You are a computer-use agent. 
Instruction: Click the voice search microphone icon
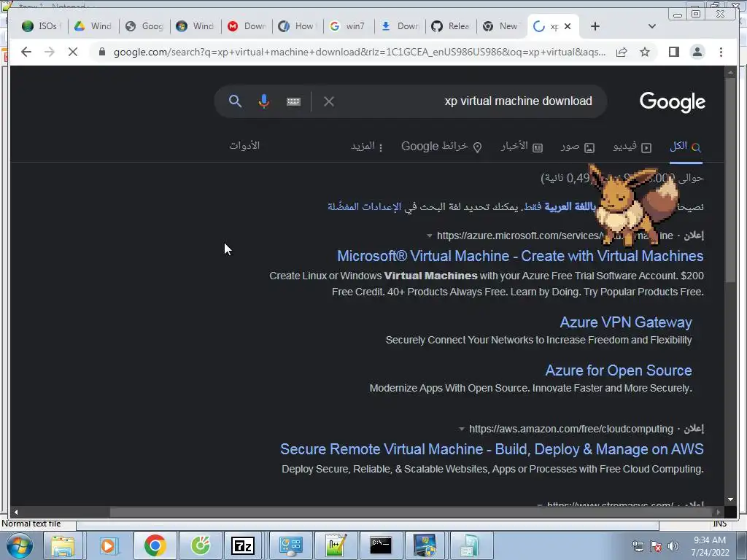point(264,101)
